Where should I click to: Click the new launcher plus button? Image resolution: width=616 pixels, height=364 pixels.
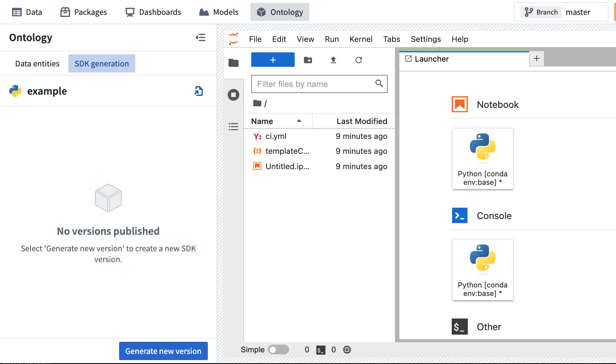click(x=273, y=60)
